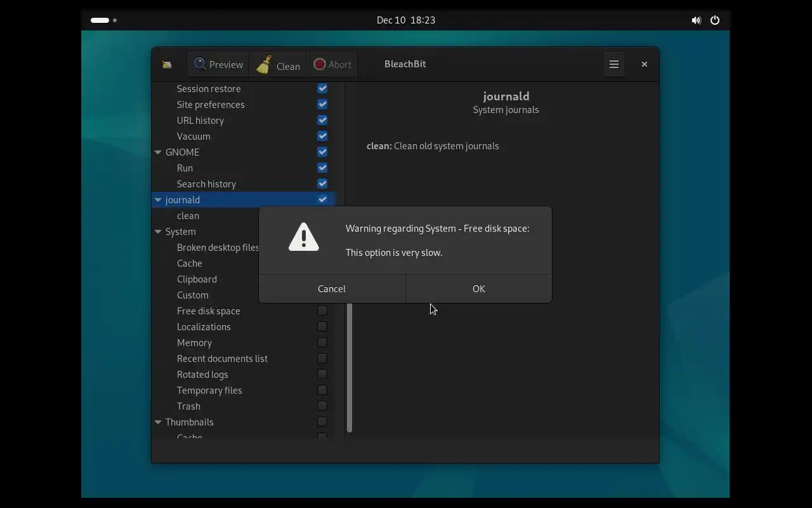Open the volume control in top bar
Image resolution: width=812 pixels, height=508 pixels.
click(x=696, y=20)
